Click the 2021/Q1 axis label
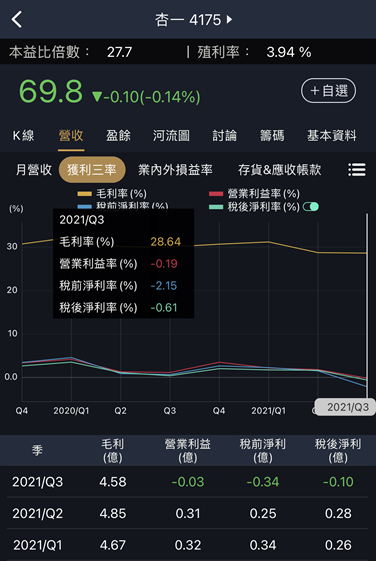The height and width of the screenshot is (561, 376). (x=269, y=411)
